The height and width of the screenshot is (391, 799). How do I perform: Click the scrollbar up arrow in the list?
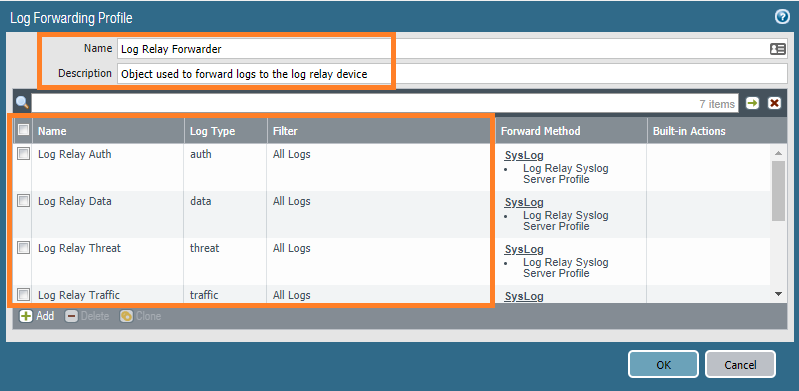tap(778, 153)
